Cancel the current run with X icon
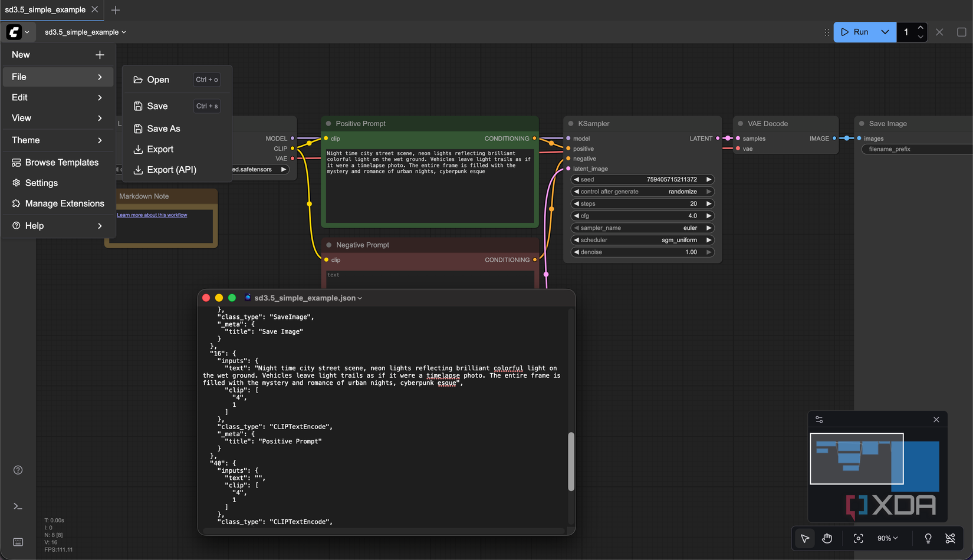 click(x=939, y=32)
